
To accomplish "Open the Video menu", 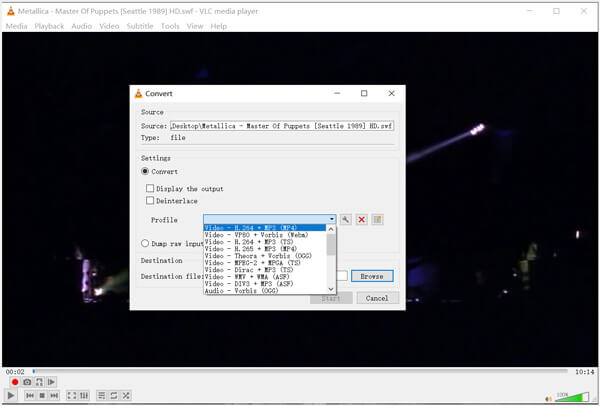I will (x=109, y=26).
